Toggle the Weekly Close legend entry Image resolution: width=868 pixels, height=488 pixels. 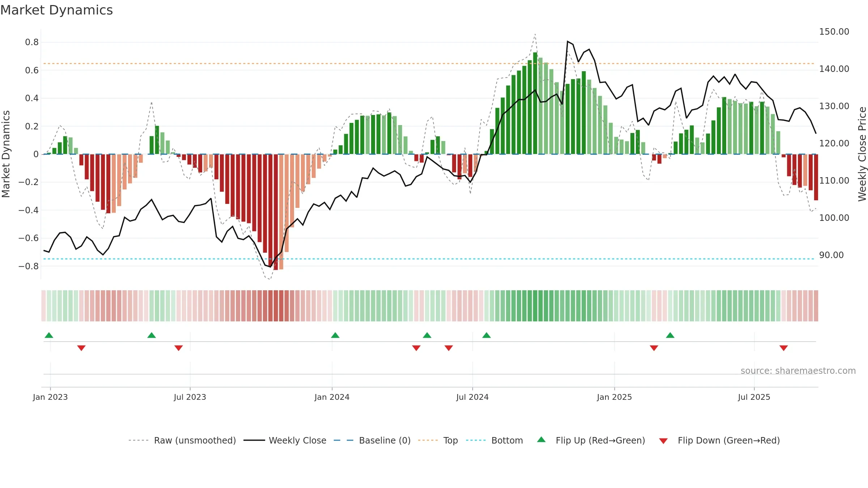click(x=298, y=440)
